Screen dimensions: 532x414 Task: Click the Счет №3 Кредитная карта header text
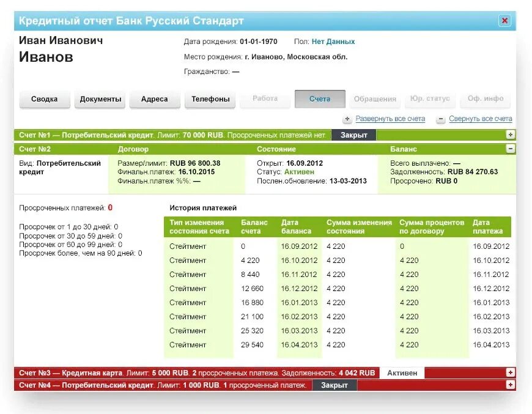tap(70, 373)
